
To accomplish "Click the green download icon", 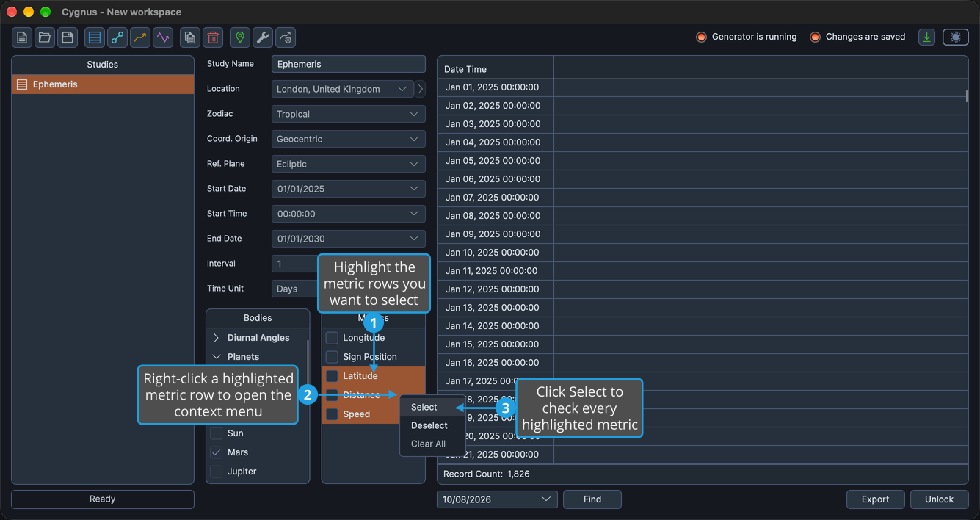I will click(927, 37).
